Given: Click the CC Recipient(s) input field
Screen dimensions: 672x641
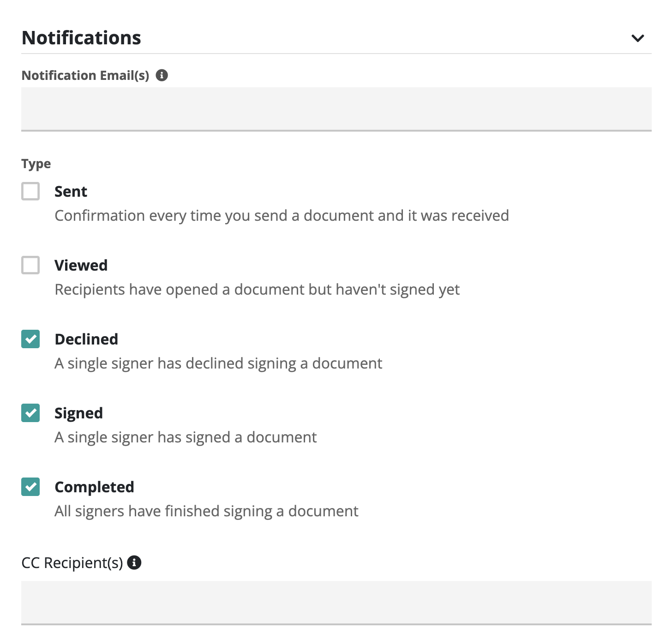Looking at the screenshot, I should click(336, 604).
